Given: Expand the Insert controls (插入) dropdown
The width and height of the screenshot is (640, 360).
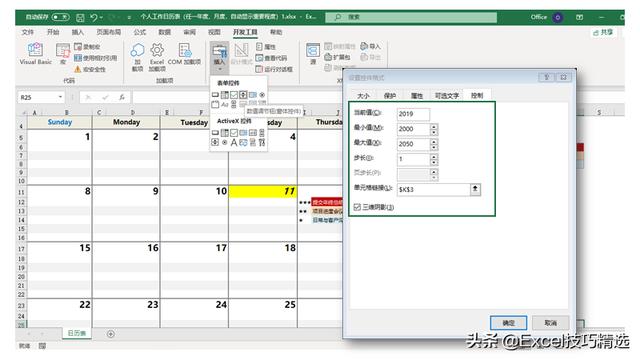Looking at the screenshot, I should pyautogui.click(x=220, y=57).
